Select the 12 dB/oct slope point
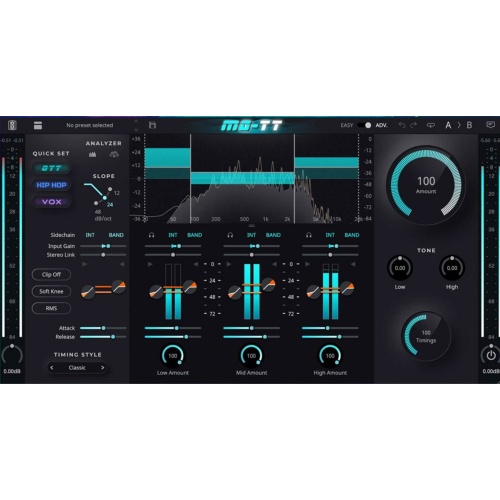 [x=110, y=189]
